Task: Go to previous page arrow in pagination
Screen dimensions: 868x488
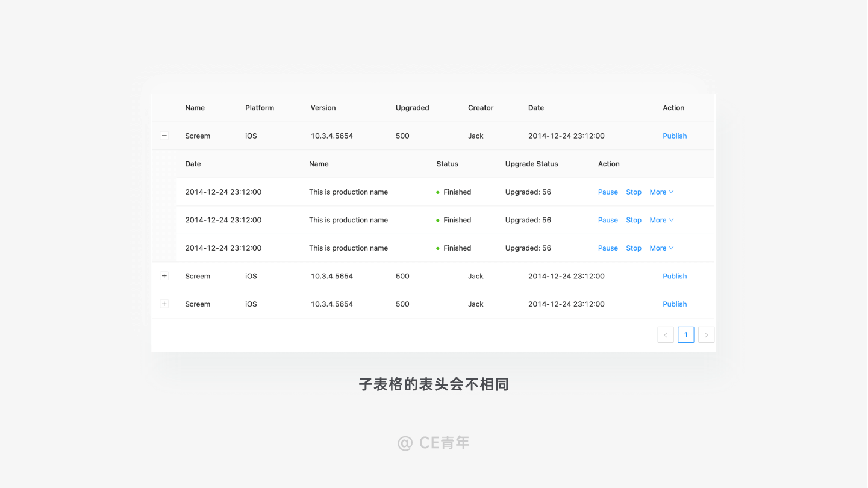Action: (666, 335)
